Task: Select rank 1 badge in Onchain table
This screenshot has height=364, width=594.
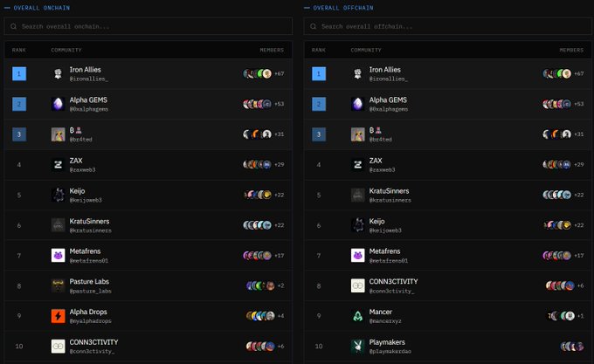Action: pyautogui.click(x=19, y=74)
